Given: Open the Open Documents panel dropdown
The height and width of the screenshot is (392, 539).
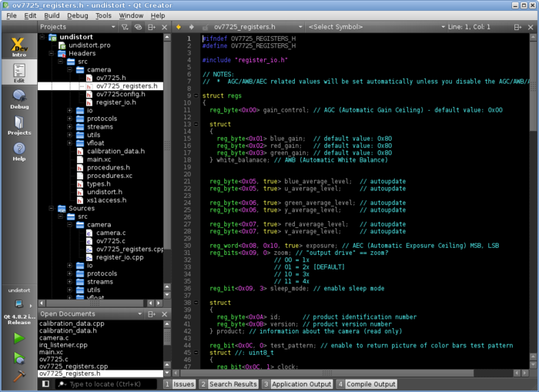Looking at the screenshot, I should click(x=91, y=314).
